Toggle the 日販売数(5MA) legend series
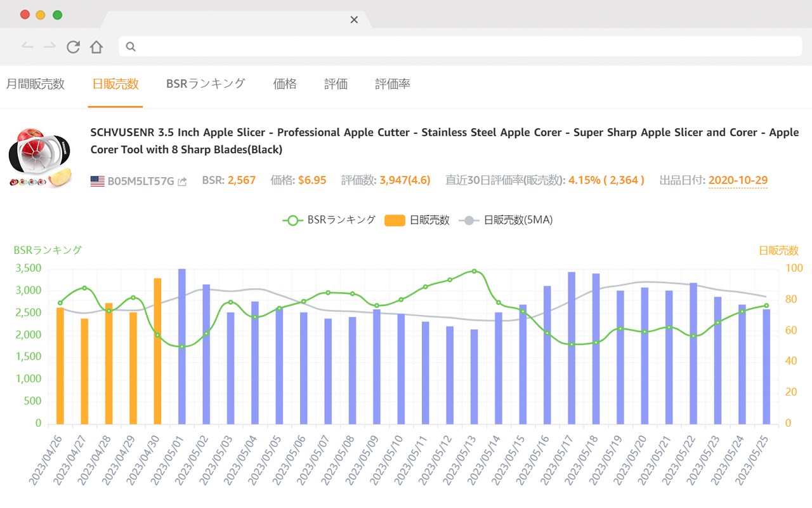Viewport: 812px width, 508px height. tap(505, 220)
